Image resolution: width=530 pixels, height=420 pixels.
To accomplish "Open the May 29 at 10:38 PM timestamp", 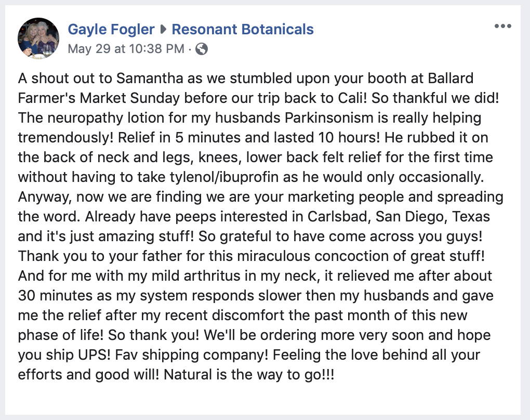I will click(126, 49).
